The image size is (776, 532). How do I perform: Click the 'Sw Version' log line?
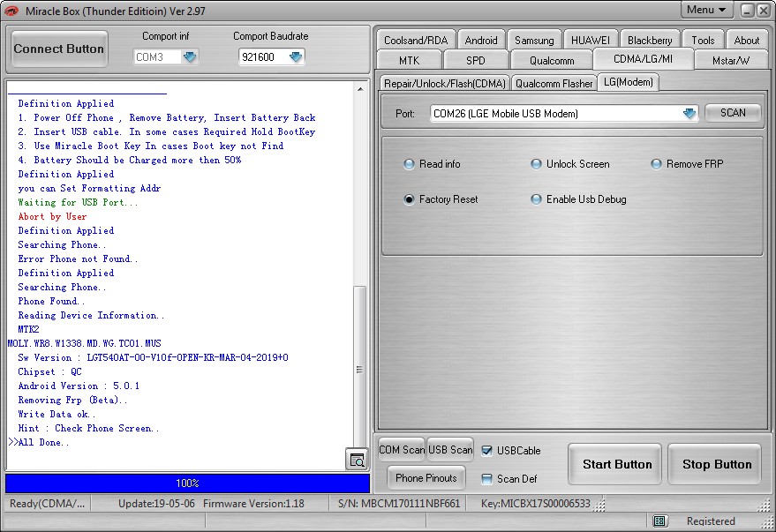point(153,357)
